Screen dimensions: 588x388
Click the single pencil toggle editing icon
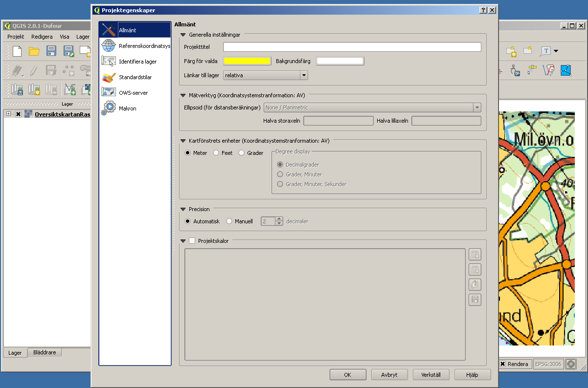(x=34, y=70)
